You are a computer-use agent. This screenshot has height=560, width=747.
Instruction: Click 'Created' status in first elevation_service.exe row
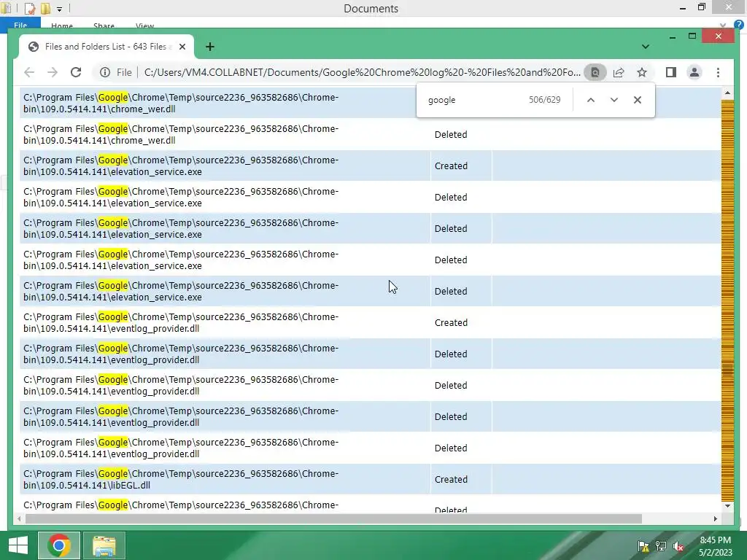(451, 166)
